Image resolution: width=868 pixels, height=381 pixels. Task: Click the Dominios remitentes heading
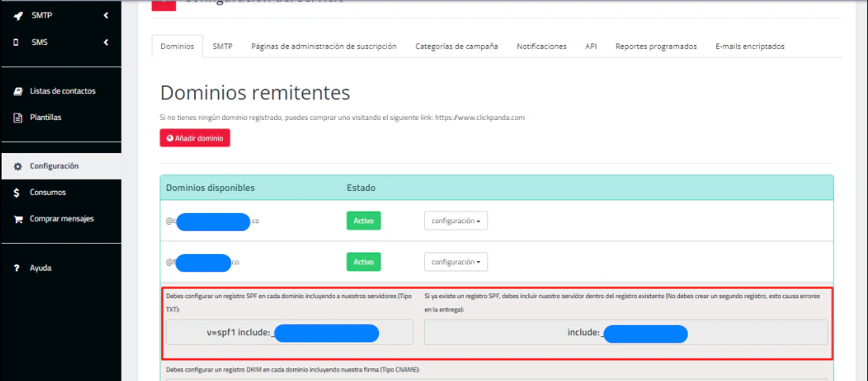click(255, 93)
